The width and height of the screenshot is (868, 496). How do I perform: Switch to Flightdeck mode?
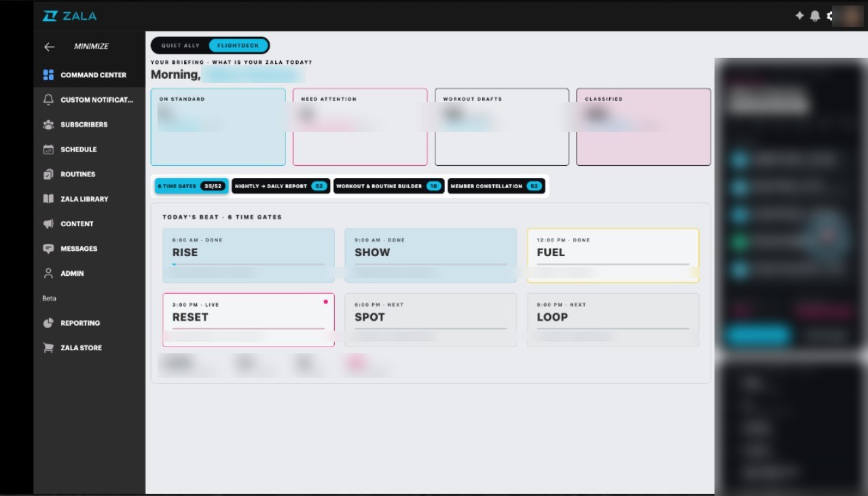(238, 46)
